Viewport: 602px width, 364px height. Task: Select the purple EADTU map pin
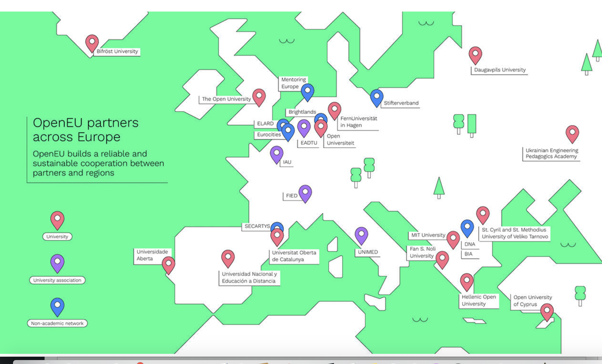(304, 128)
